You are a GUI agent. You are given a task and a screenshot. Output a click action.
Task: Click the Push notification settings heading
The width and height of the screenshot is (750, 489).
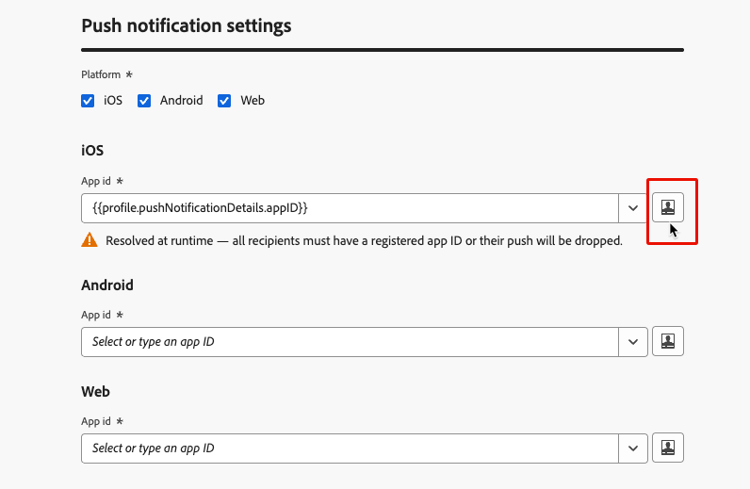(x=186, y=26)
